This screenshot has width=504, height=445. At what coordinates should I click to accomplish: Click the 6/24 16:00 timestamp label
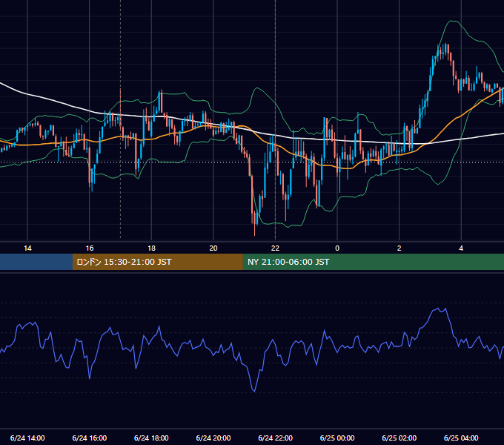point(90,438)
